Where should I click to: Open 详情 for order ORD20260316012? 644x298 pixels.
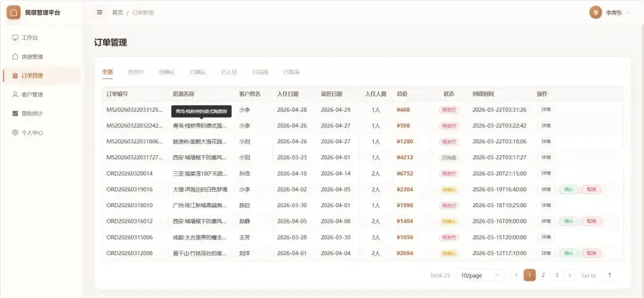(x=546, y=221)
